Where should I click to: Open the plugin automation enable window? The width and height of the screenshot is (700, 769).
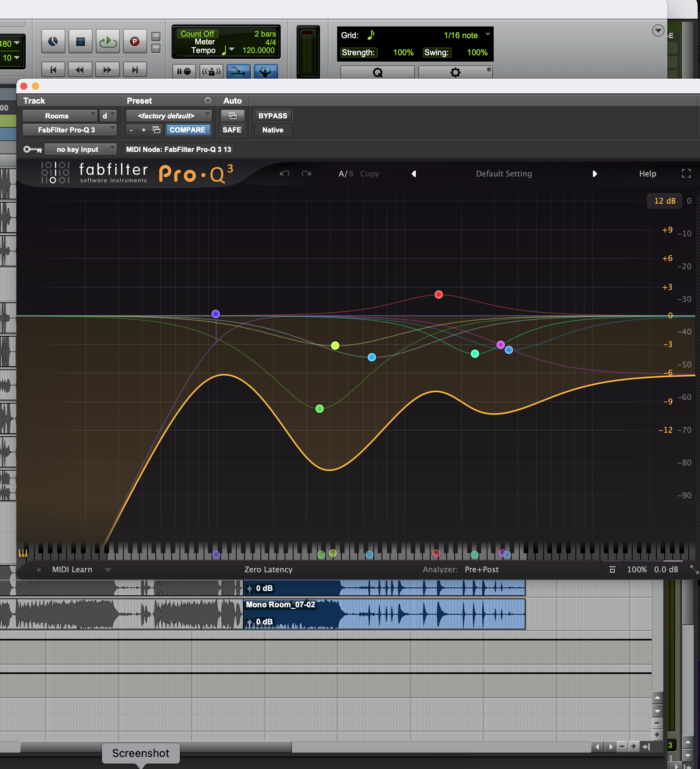tap(232, 116)
